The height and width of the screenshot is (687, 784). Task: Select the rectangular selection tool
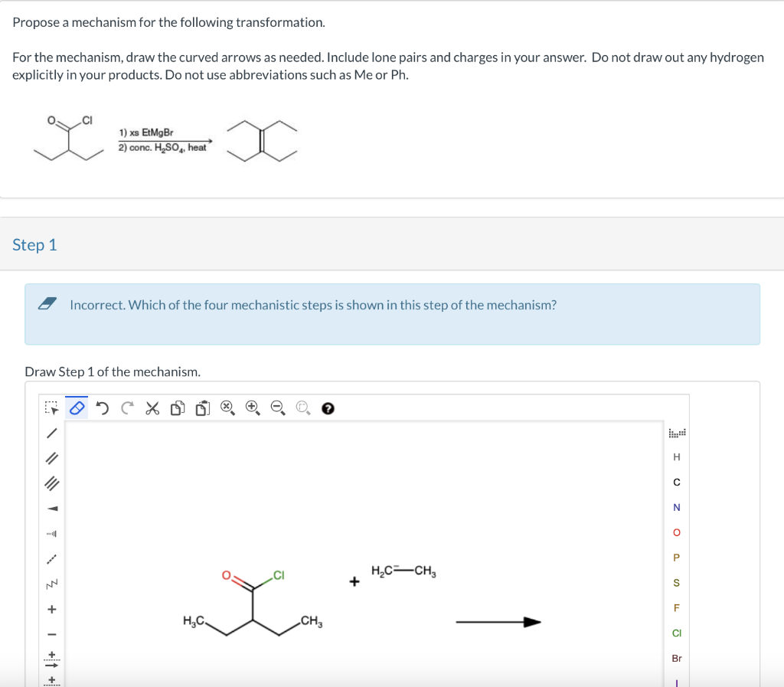tap(51, 407)
